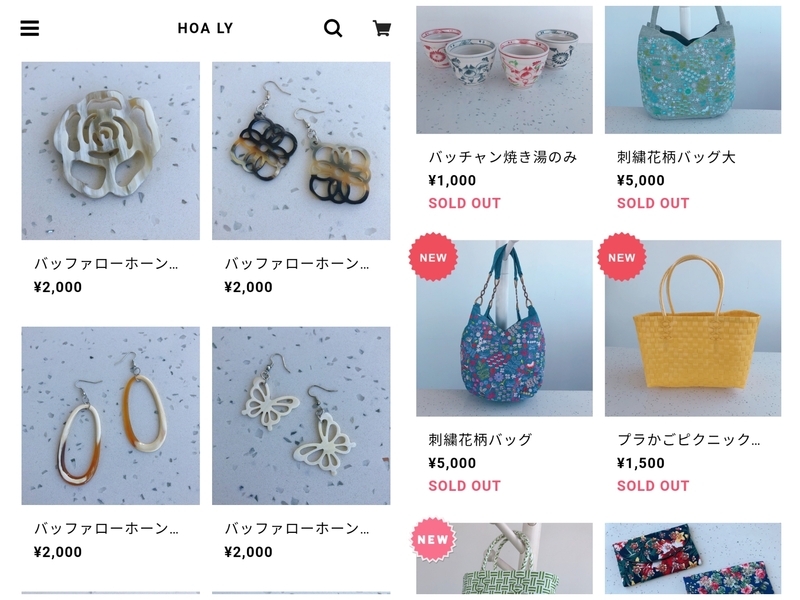Screen dimensions: 800x600
Task: Click the NEW badge on embroidered bag
Action: coord(433,257)
